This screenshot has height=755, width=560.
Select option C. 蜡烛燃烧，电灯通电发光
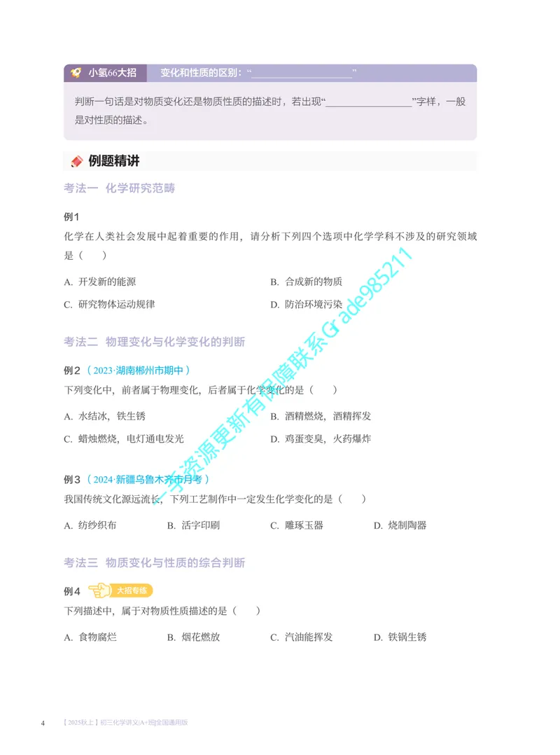pos(124,438)
